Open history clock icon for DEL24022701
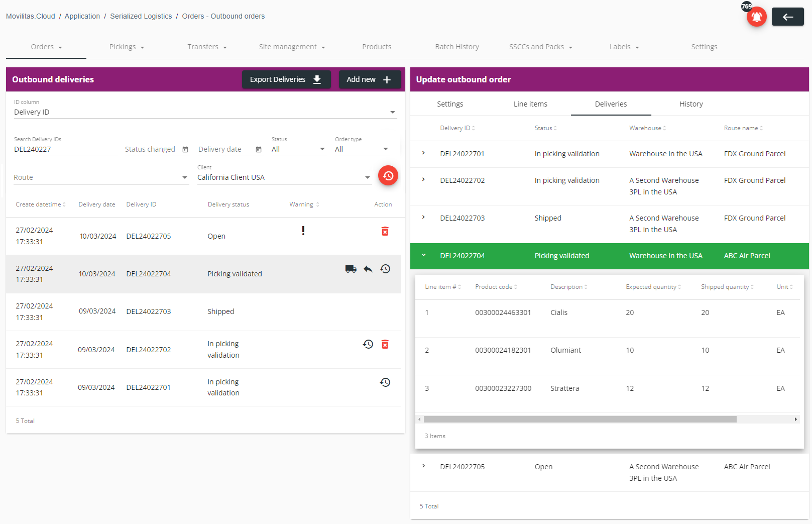This screenshot has height=524, width=812. (x=385, y=382)
